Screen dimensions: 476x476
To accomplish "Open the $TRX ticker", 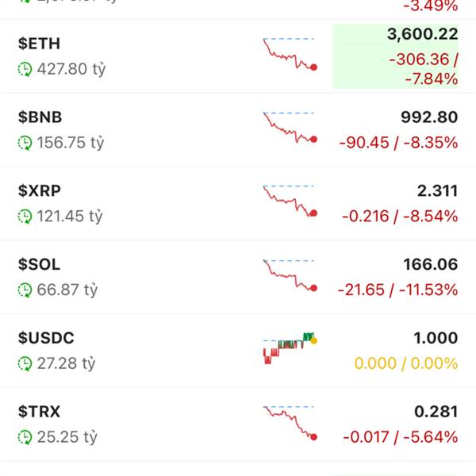I will [39, 412].
